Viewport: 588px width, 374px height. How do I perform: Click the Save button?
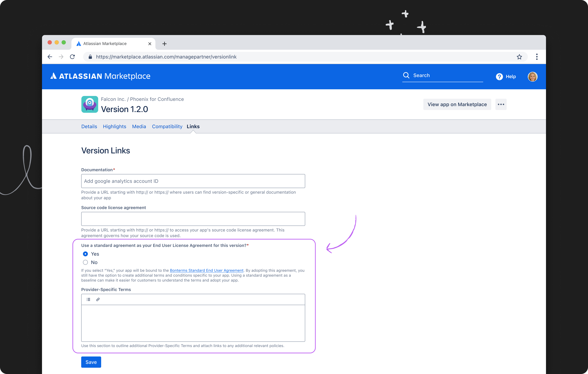91,362
